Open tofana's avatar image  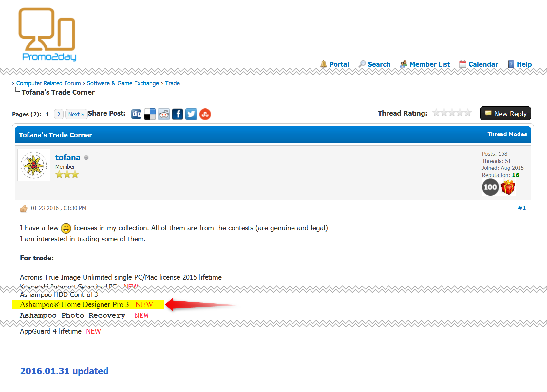[x=34, y=165]
